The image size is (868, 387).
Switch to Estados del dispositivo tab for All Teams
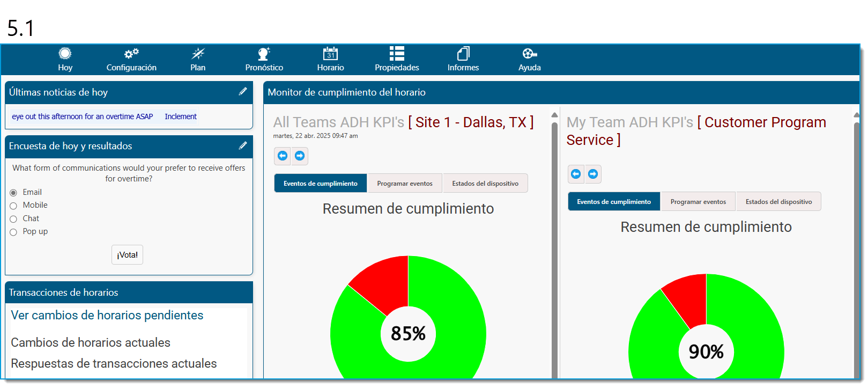[485, 183]
